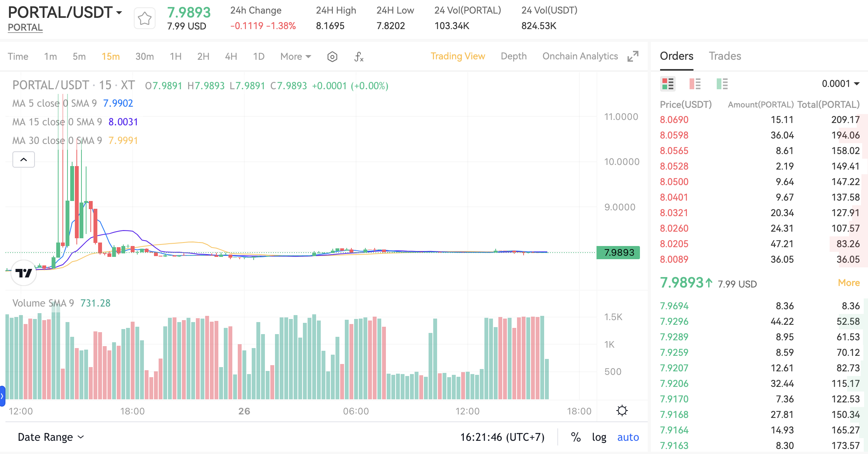Toggle percent scale on price axis
The width and height of the screenshot is (868, 454).
(576, 437)
